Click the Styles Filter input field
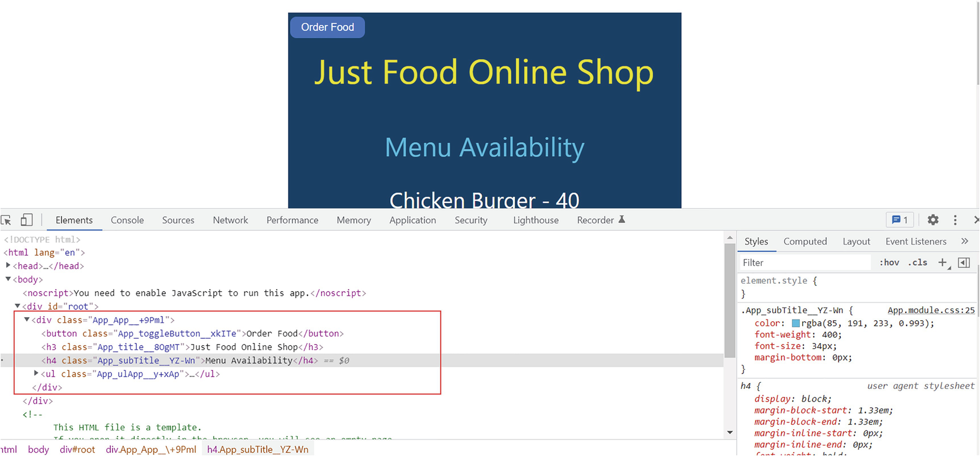 tap(804, 263)
